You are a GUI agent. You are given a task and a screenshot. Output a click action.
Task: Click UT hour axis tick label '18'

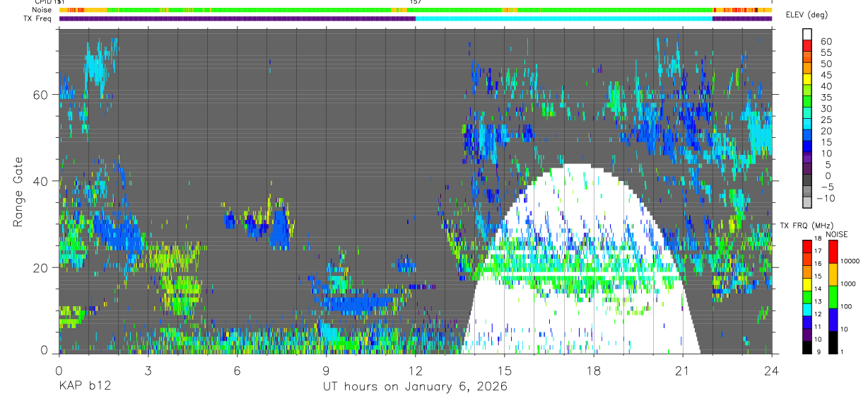593,370
